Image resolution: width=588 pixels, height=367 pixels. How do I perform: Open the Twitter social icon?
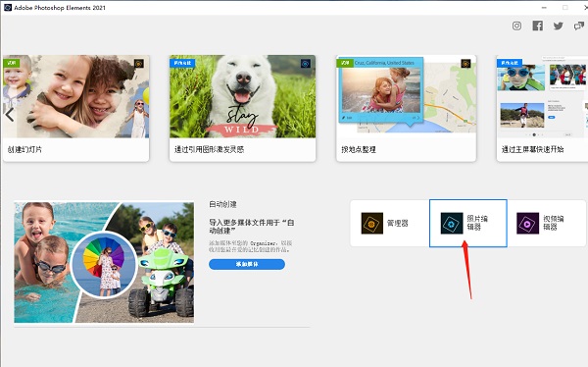[558, 26]
